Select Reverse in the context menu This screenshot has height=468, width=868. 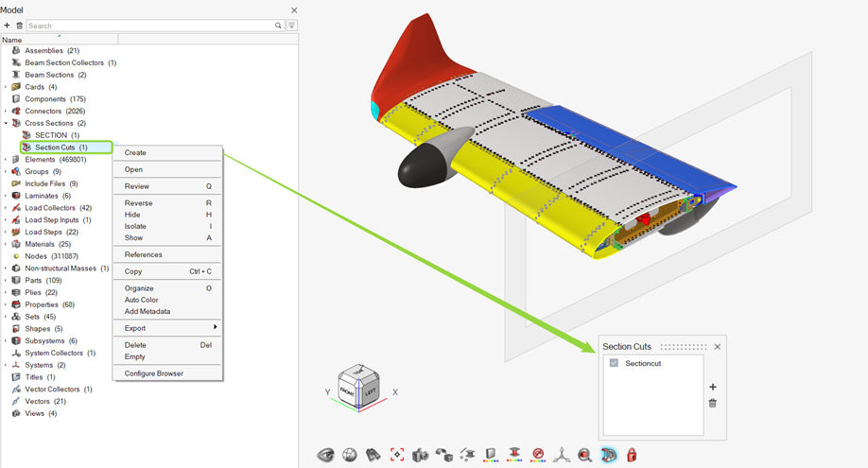tap(138, 203)
